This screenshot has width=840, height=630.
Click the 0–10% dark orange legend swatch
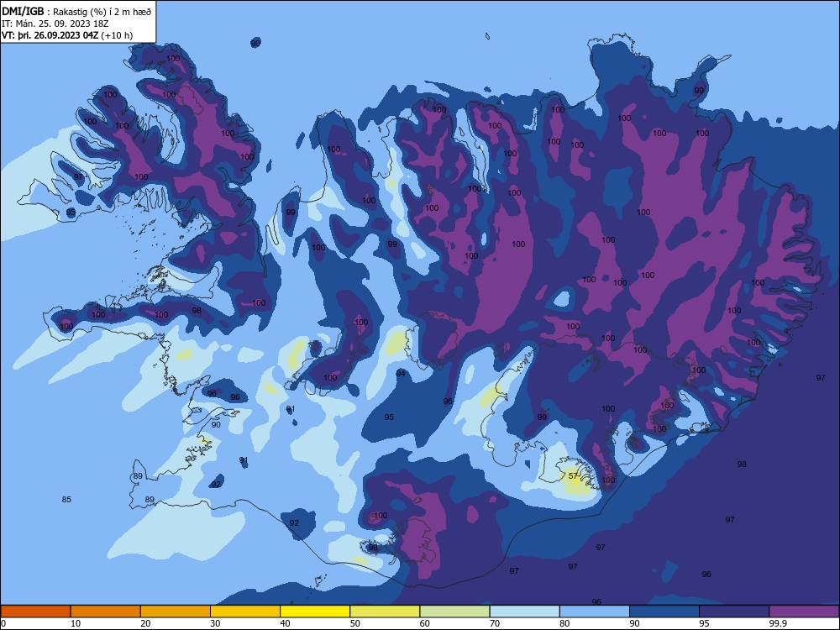coord(35,612)
